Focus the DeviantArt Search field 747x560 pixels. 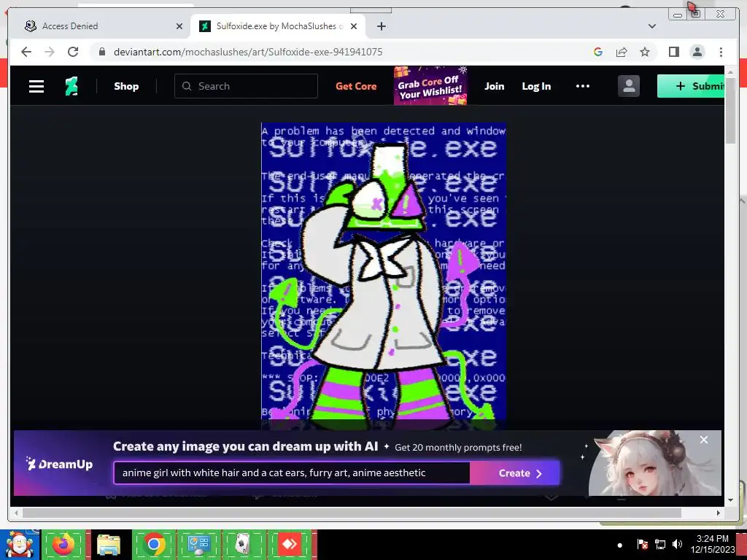pos(246,86)
